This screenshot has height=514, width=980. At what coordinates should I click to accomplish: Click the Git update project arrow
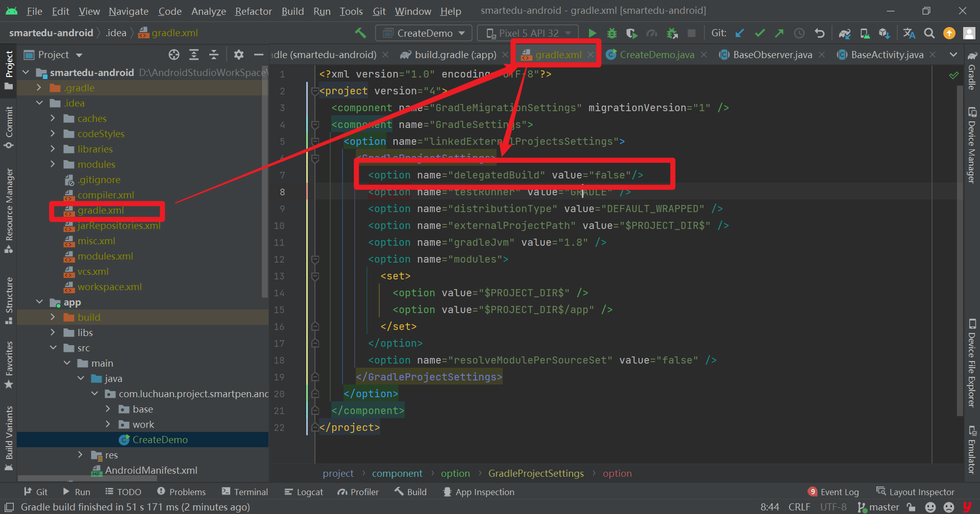click(x=740, y=33)
